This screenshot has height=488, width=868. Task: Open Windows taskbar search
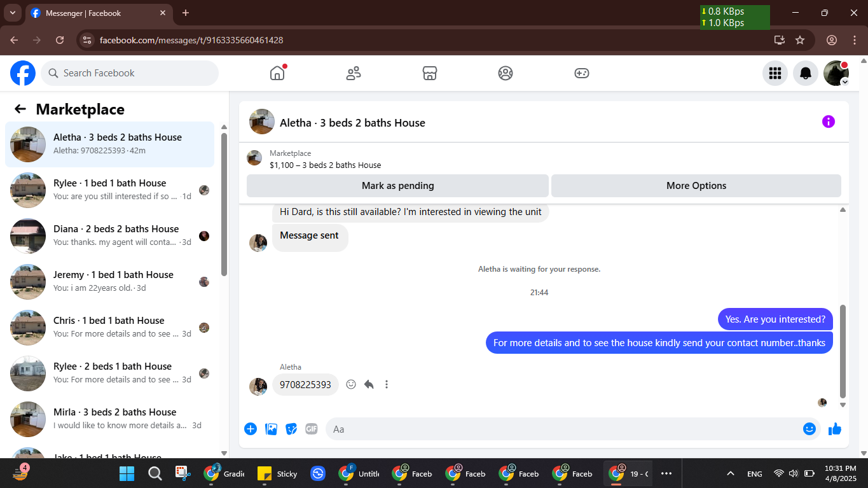coord(155,473)
